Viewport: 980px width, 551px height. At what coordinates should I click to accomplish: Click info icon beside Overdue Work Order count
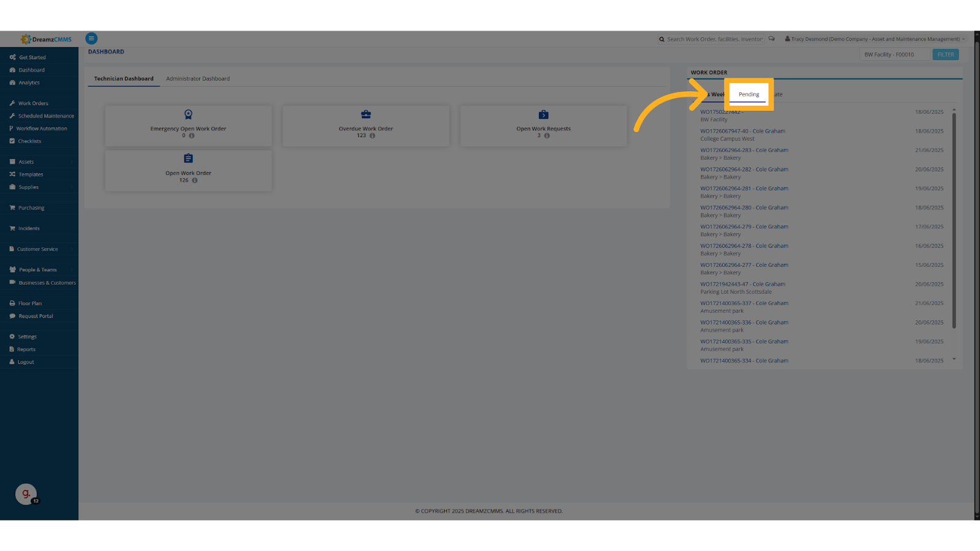coord(372,136)
